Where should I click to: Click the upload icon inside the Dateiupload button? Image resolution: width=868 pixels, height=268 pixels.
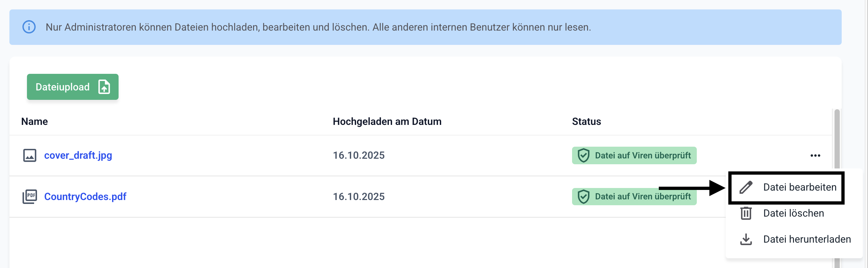(104, 87)
